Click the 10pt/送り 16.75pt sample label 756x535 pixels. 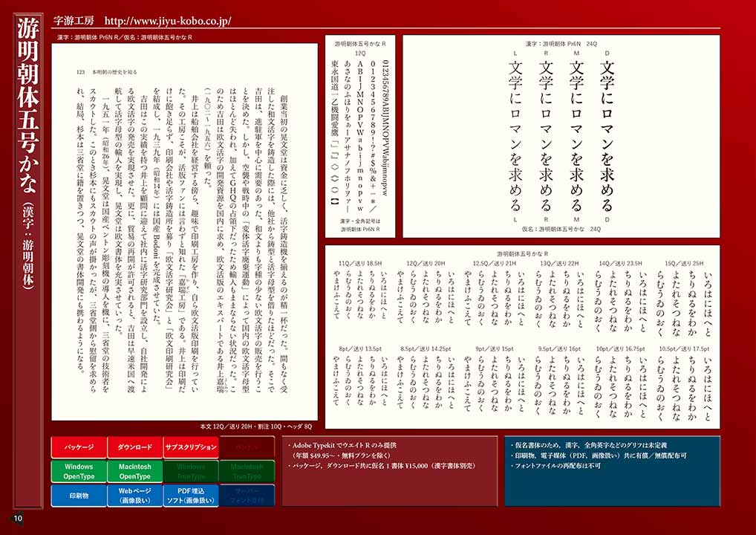pos(621,348)
